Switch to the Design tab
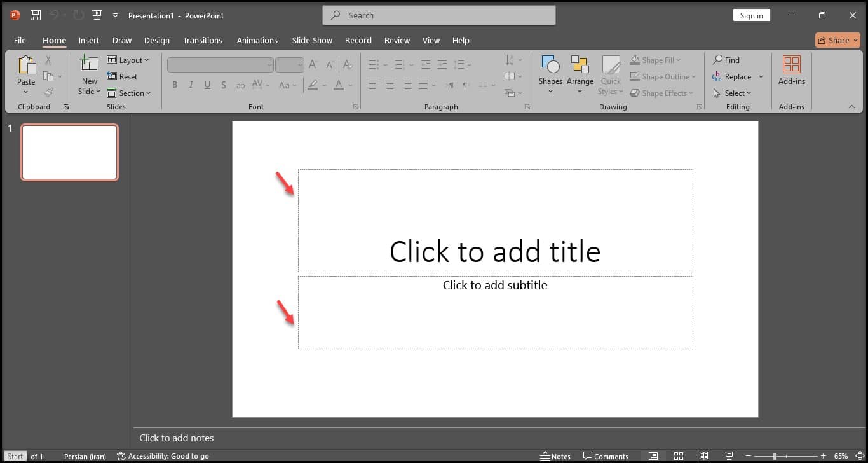 pos(156,40)
